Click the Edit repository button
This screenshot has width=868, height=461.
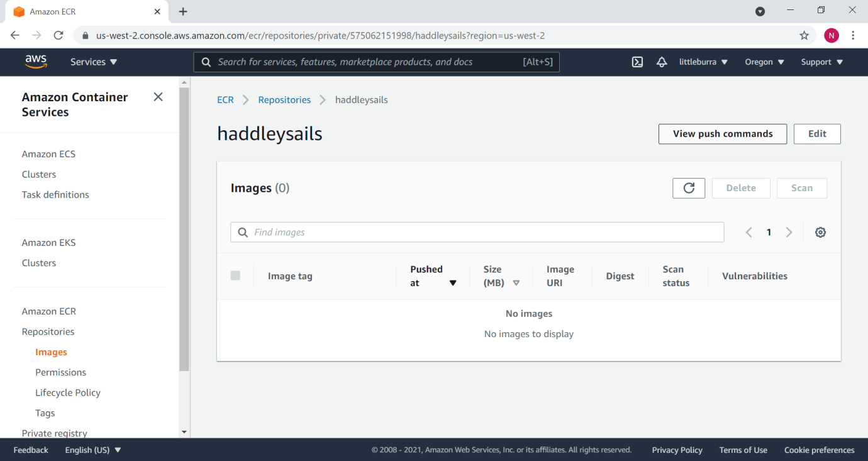pos(817,134)
